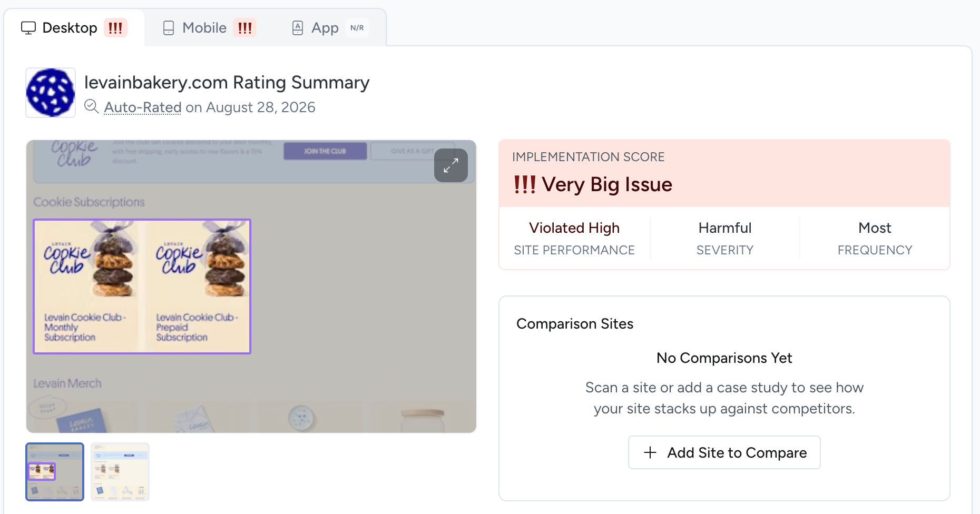Click the red warning badge on Desktop tab
The height and width of the screenshot is (514, 980).
click(x=115, y=28)
